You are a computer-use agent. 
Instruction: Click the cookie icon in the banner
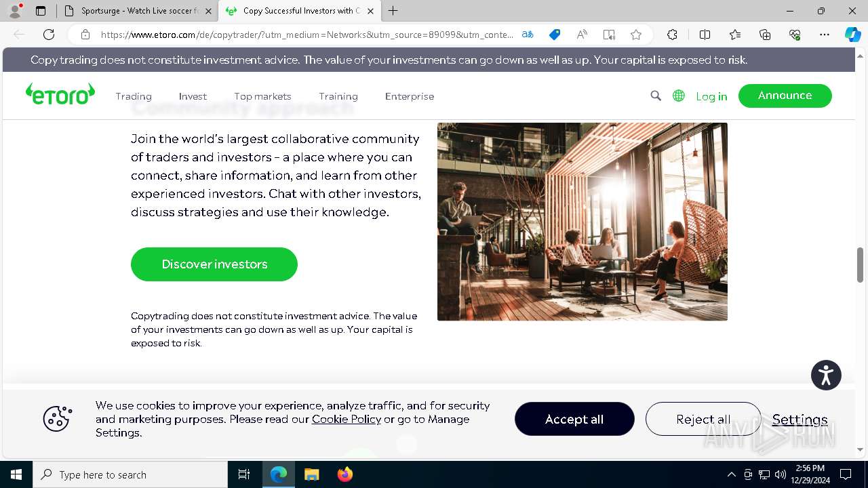point(58,419)
